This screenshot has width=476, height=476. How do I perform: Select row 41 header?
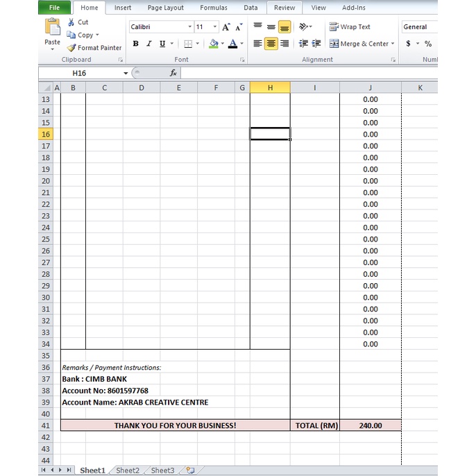pyautogui.click(x=46, y=425)
